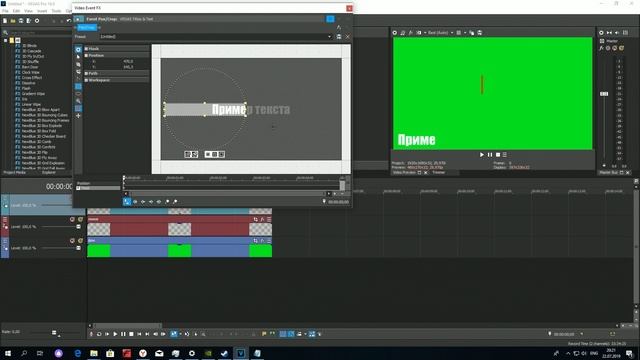
Task: Select the Pan/Crop plug-in tab button
Action: tap(86, 27)
